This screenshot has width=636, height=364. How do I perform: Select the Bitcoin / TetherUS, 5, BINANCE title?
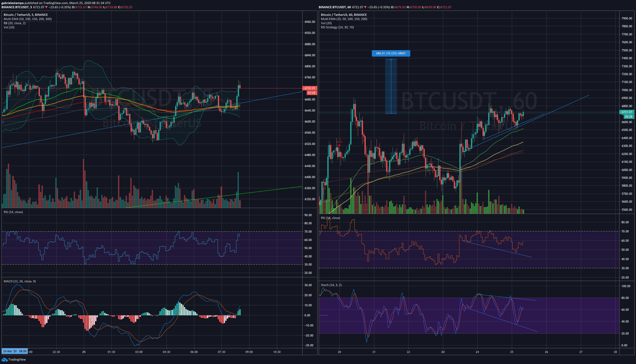tap(26, 15)
